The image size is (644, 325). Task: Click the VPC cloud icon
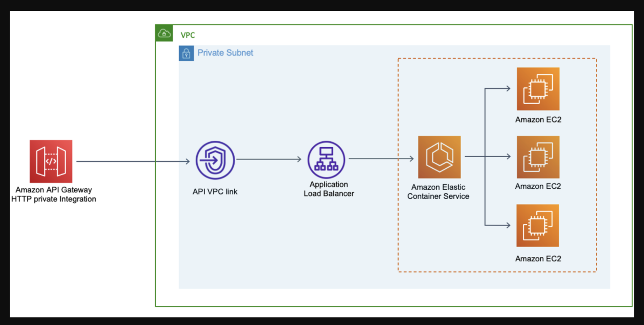pyautogui.click(x=164, y=33)
